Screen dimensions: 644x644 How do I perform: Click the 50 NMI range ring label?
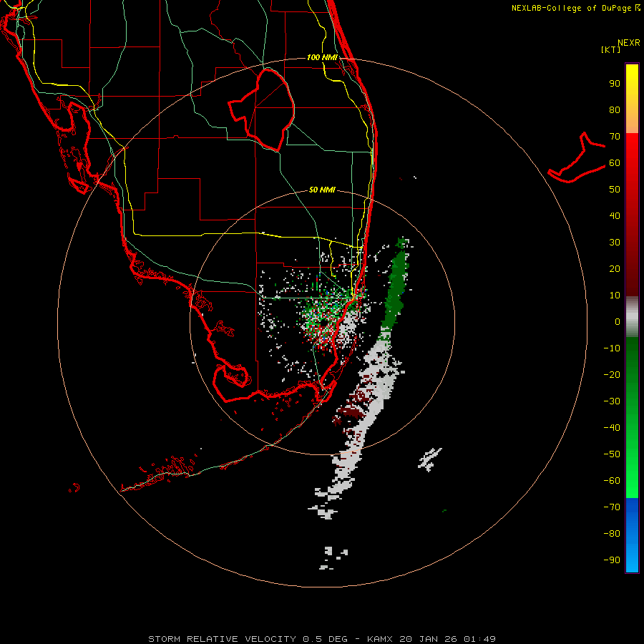click(322, 190)
